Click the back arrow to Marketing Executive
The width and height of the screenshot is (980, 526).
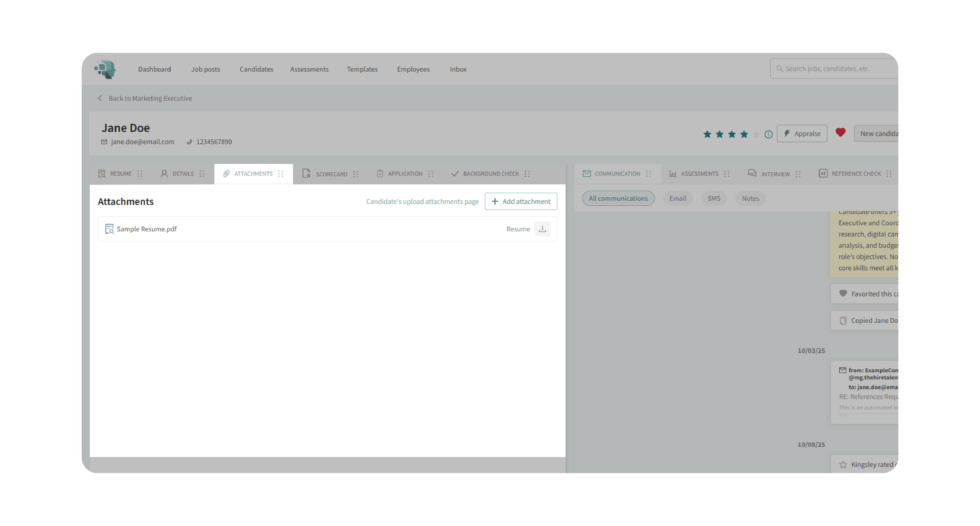pos(100,98)
